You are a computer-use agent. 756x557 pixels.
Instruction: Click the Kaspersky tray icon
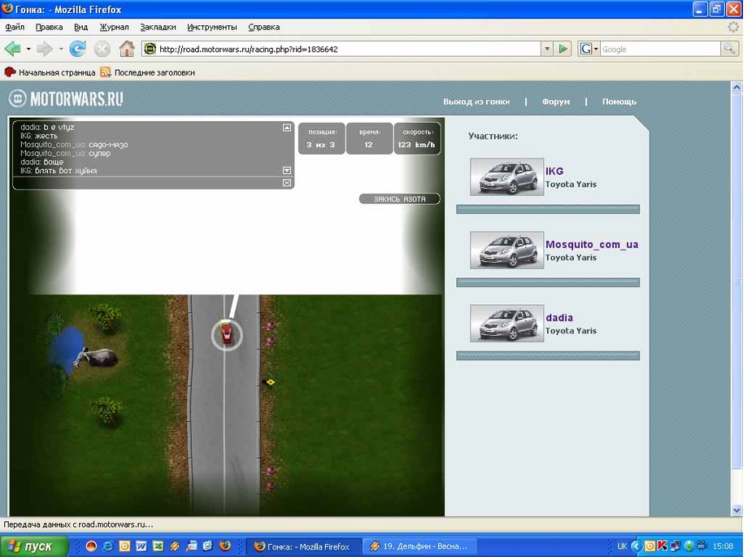[663, 546]
